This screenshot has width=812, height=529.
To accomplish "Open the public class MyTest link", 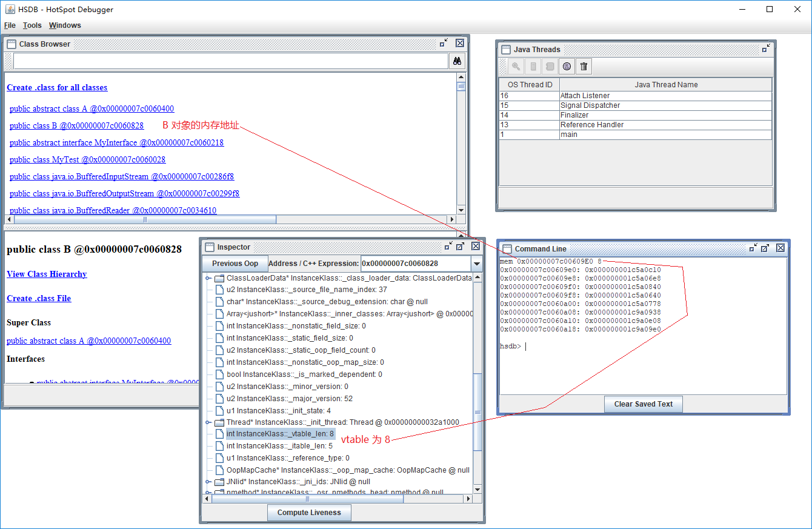I will (87, 160).
